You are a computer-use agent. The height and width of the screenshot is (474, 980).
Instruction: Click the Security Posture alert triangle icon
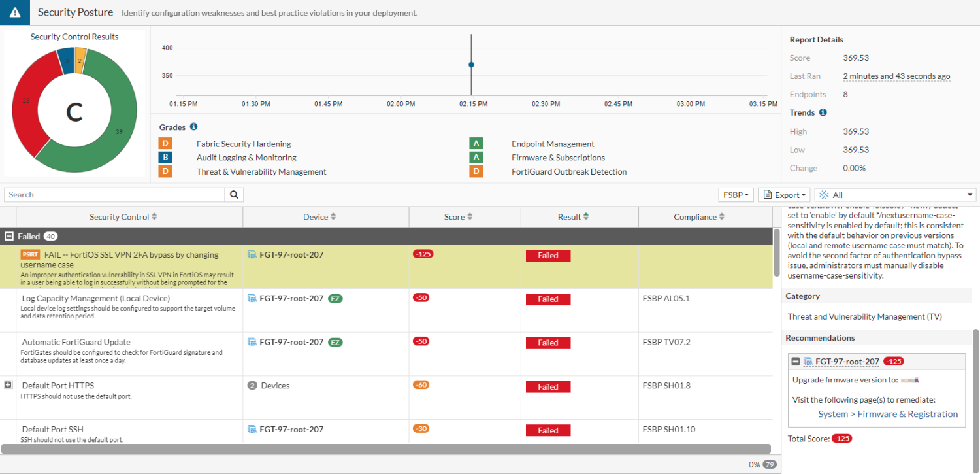pos(14,12)
